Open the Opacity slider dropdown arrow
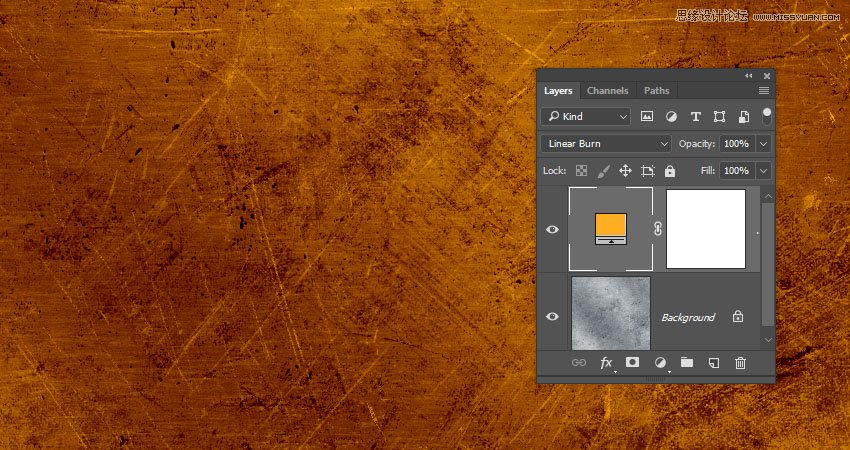Screen dimensions: 850x450 point(763,144)
